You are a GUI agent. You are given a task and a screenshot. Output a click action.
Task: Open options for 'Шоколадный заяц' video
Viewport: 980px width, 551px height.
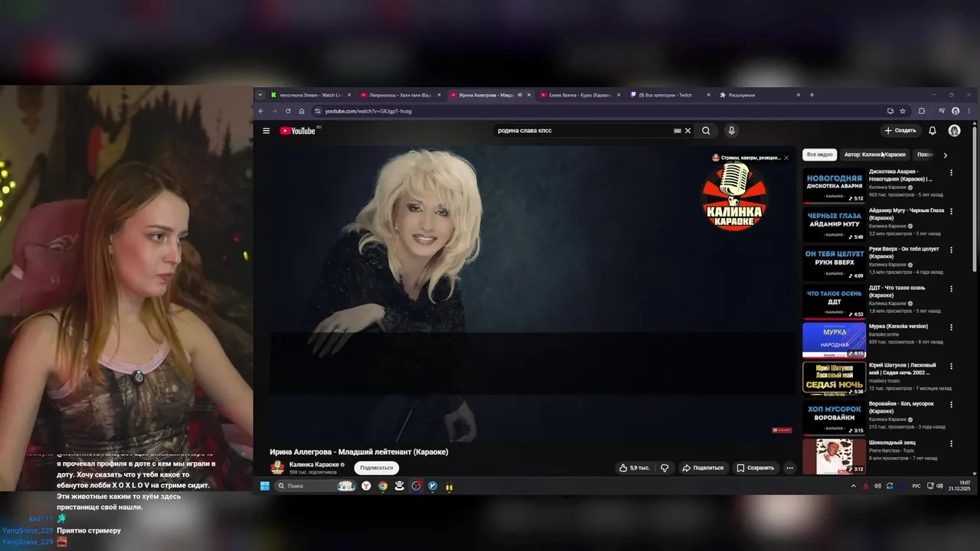pos(951,443)
